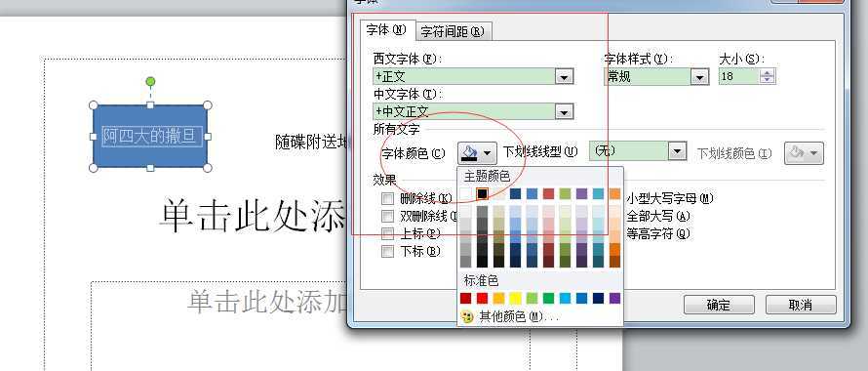Click the 主题颜色 heading in the palette
Viewport: 868px width, 371px height.
(487, 177)
